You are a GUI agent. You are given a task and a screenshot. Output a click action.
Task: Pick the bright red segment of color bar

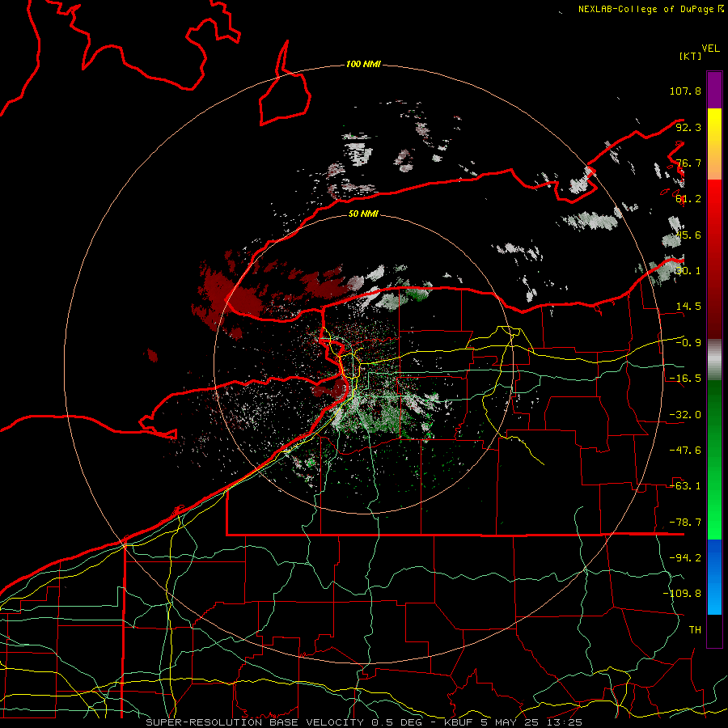click(714, 259)
